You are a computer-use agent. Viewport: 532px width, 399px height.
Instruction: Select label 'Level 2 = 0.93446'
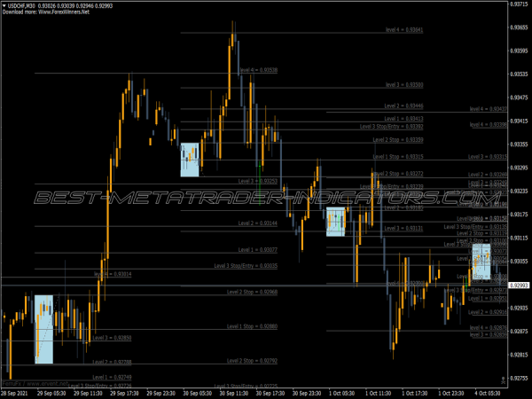[403, 106]
